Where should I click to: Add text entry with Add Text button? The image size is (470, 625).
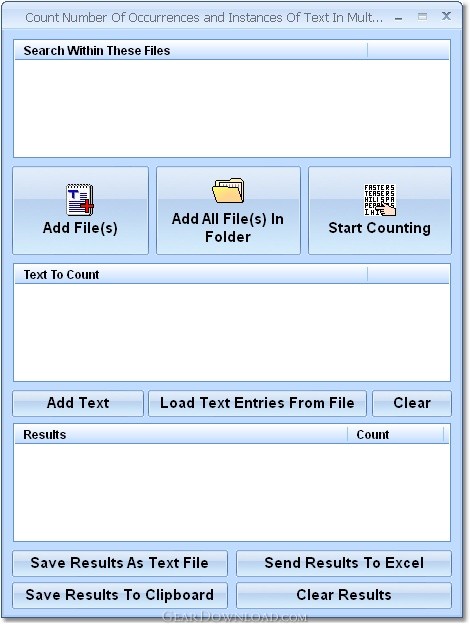click(x=78, y=403)
